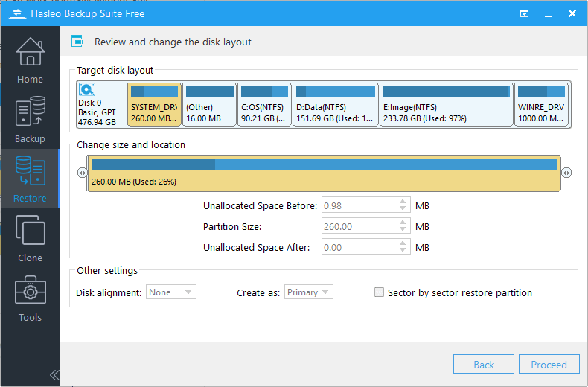Expand the Disk alignment dropdown
588x387 pixels.
coord(170,292)
